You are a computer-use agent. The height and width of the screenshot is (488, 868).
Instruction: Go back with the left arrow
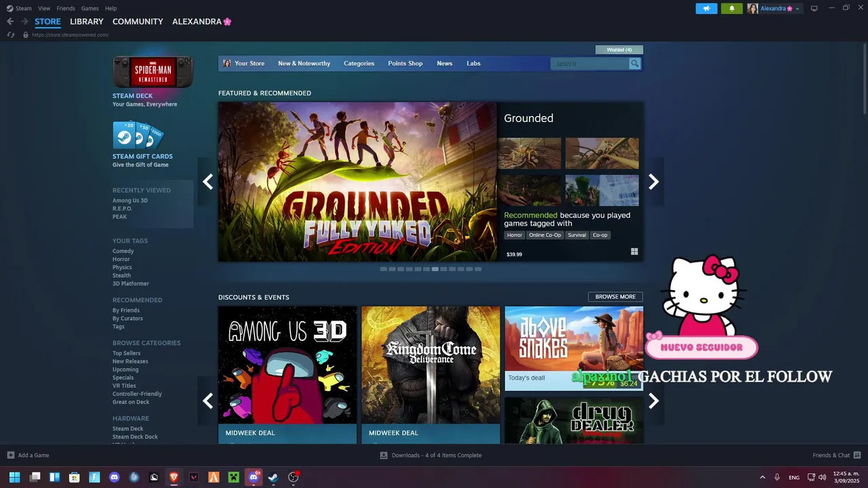[x=10, y=22]
